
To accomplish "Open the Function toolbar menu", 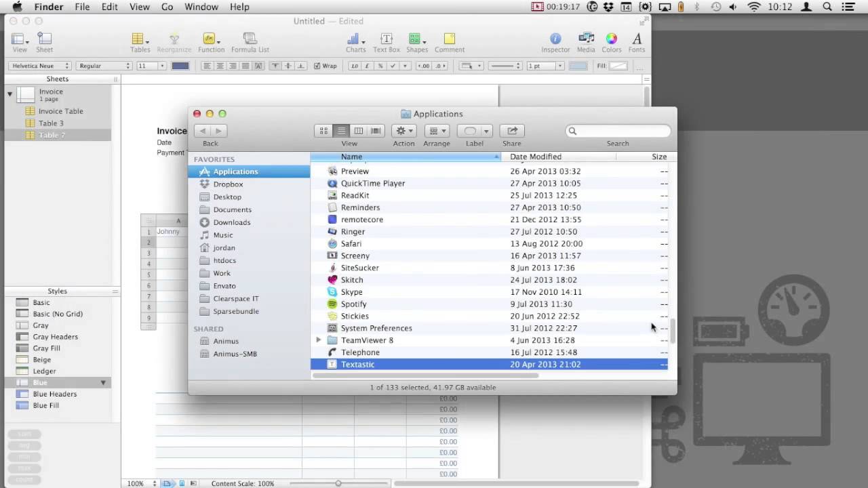I will tap(211, 43).
